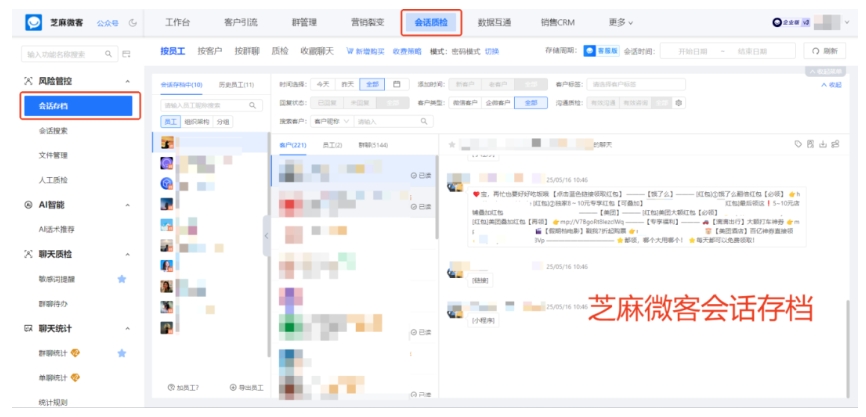The height and width of the screenshot is (417, 866).
Task: Click the first employee avatar in list
Action: coord(167,142)
